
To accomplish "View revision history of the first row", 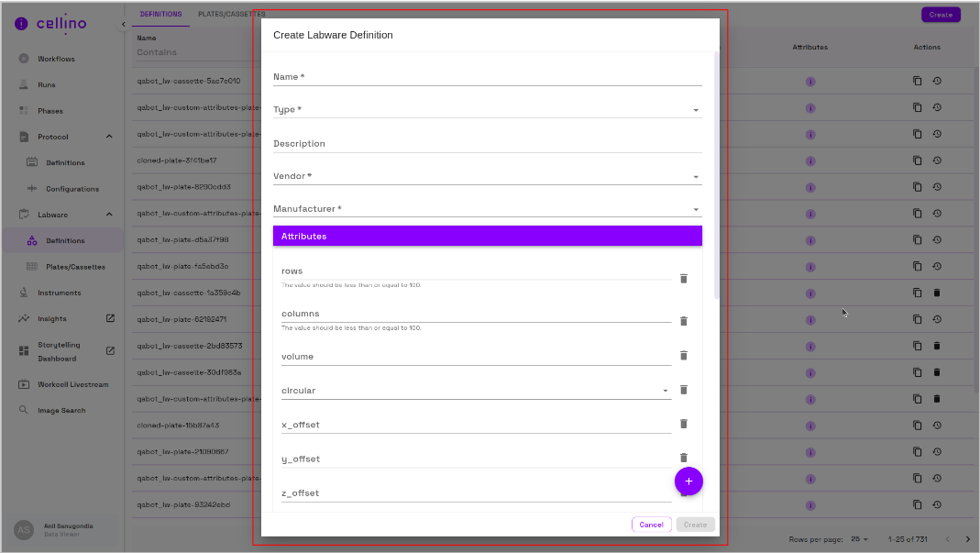I will (936, 81).
